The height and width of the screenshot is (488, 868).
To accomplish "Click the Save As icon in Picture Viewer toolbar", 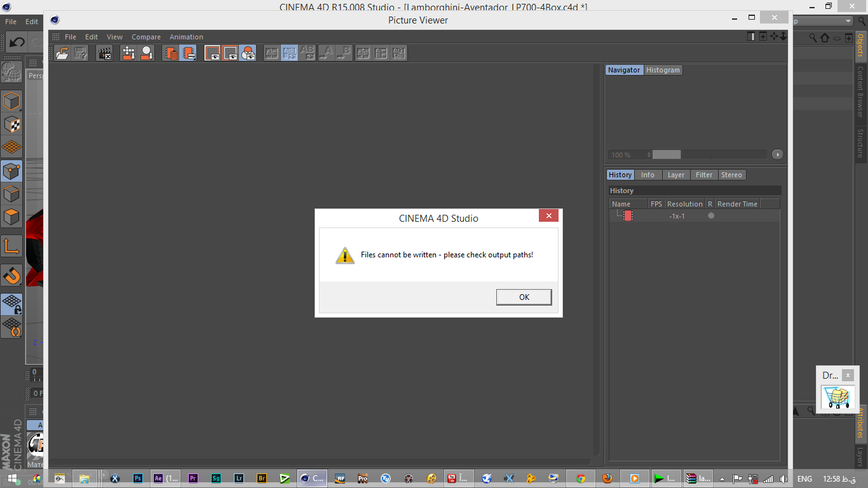I will coord(81,53).
